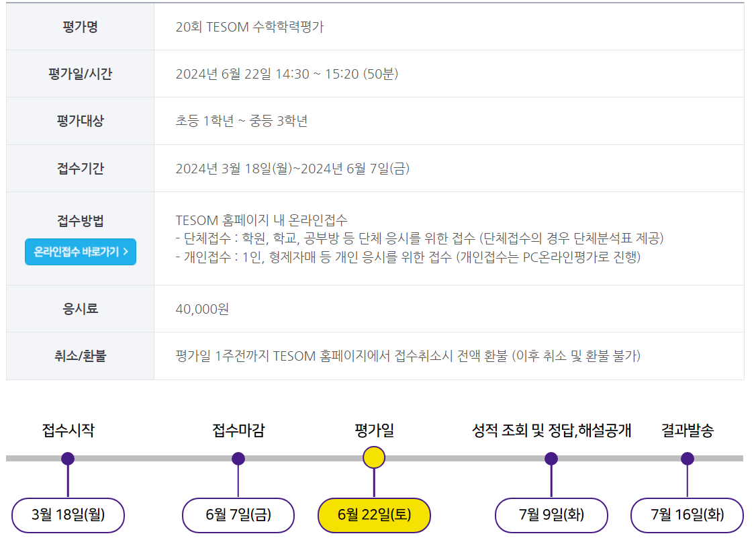Click the 평가명 header cell
This screenshot has width=756, height=542.
[79, 26]
